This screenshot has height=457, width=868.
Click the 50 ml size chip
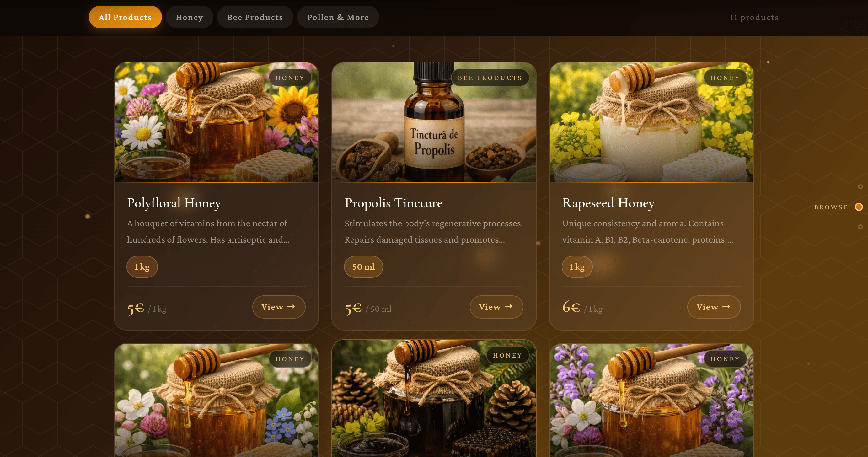tap(363, 266)
